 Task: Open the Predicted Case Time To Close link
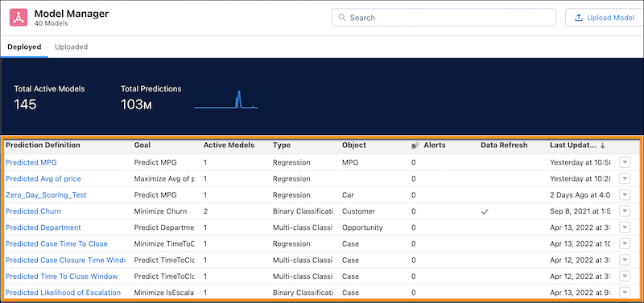pos(56,244)
